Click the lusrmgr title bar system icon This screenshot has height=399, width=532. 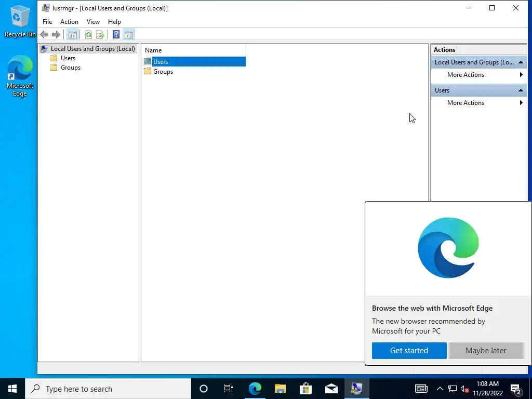(x=45, y=8)
